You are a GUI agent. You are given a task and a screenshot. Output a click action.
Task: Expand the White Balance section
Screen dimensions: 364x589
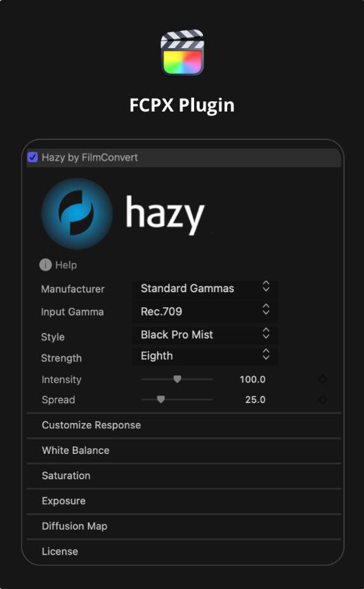(x=184, y=451)
